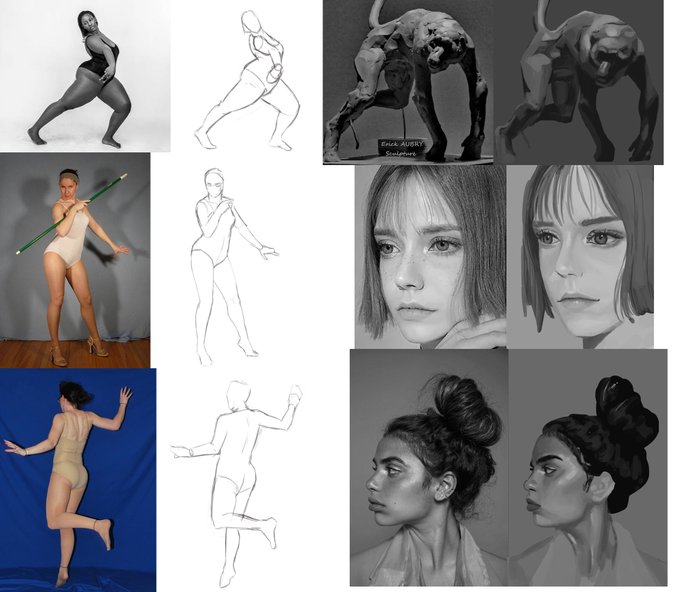680x592 pixels.
Task: Click the photo of girl with bangs
Action: click(431, 257)
